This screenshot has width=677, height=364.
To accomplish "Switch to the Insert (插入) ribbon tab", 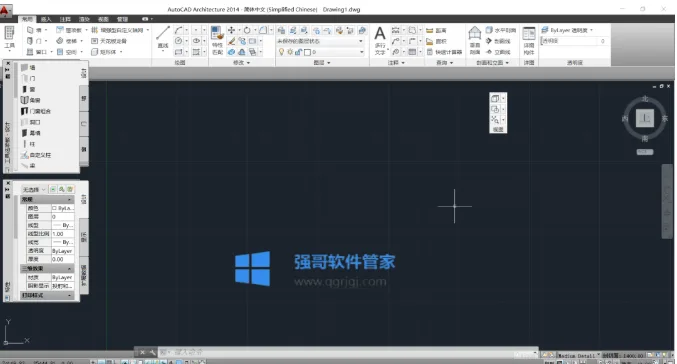I will point(46,19).
